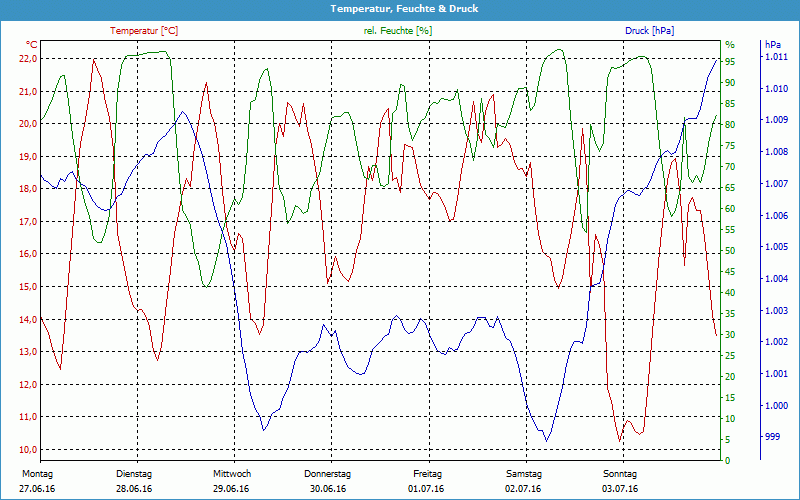Viewport: 800px width, 500px height.
Task: Click the '15' humidity axis value
Action: tap(730, 397)
